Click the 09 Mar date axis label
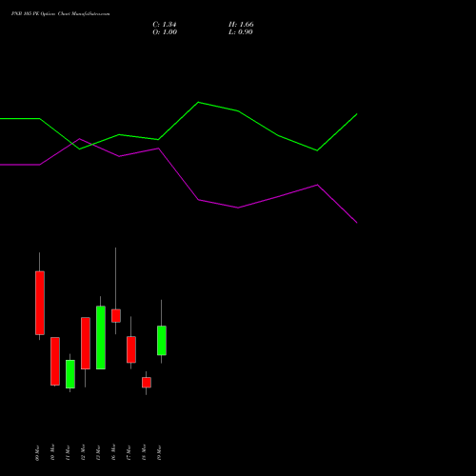 point(37,453)
